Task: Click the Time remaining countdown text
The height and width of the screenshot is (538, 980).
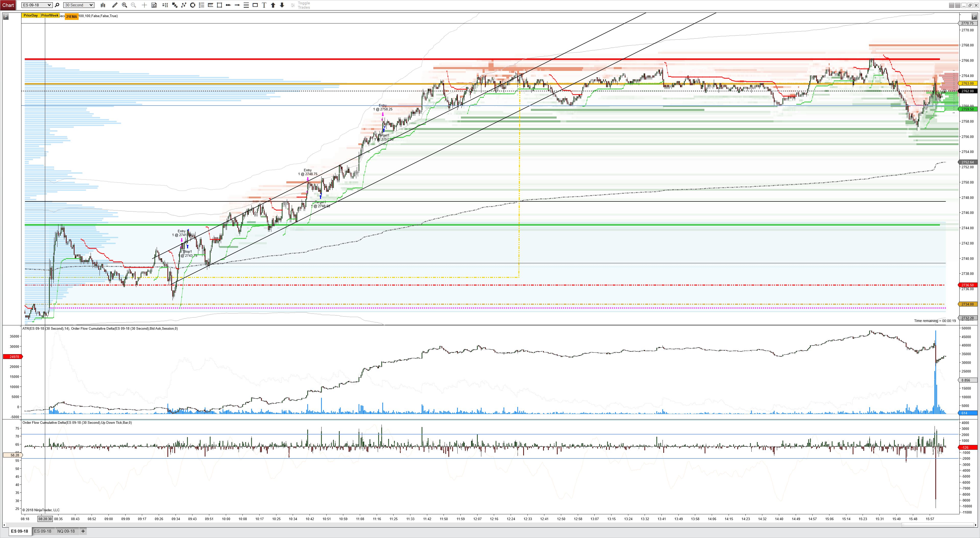Action: [x=935, y=321]
